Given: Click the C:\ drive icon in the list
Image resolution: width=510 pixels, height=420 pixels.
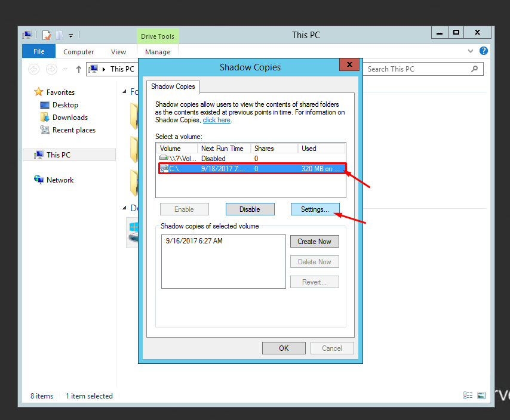Looking at the screenshot, I should (x=164, y=169).
